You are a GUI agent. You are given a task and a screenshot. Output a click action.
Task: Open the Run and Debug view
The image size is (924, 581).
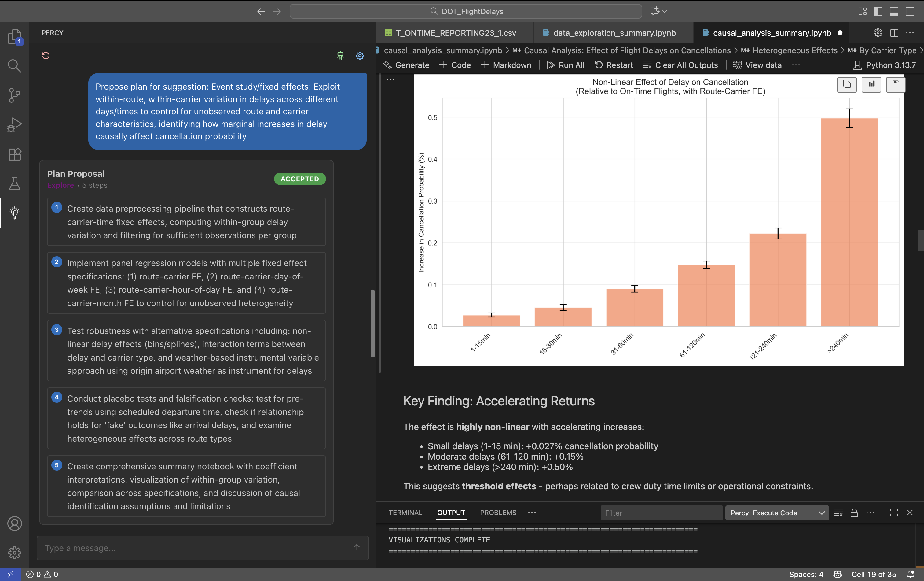(15, 125)
